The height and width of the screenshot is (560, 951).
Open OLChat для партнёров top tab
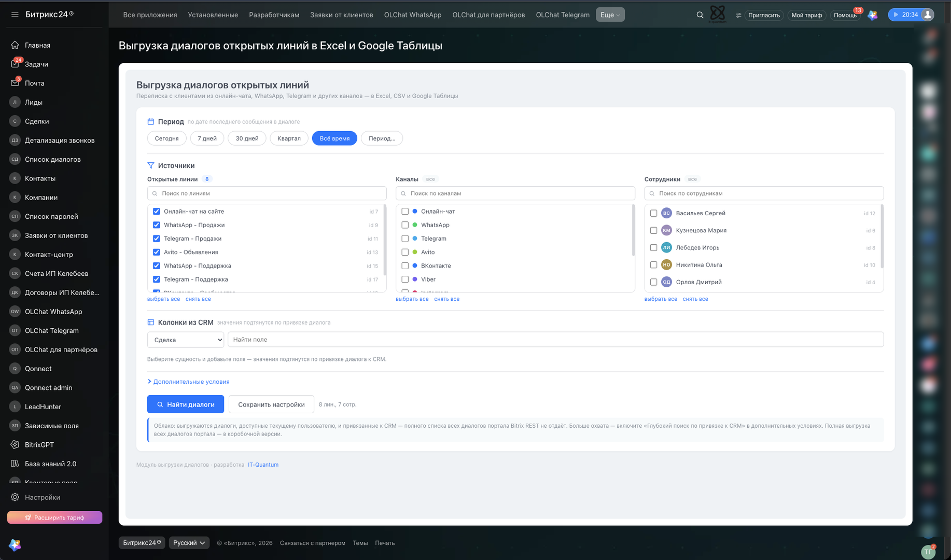point(488,15)
